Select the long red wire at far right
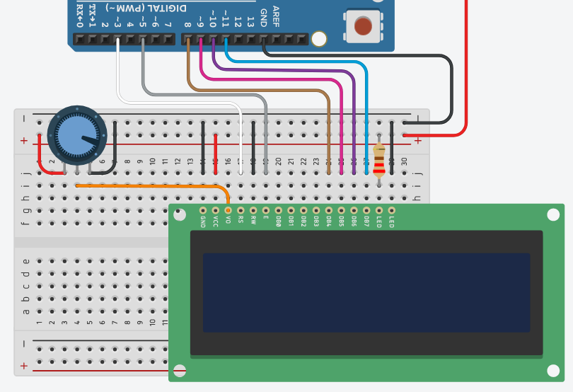 point(466,71)
